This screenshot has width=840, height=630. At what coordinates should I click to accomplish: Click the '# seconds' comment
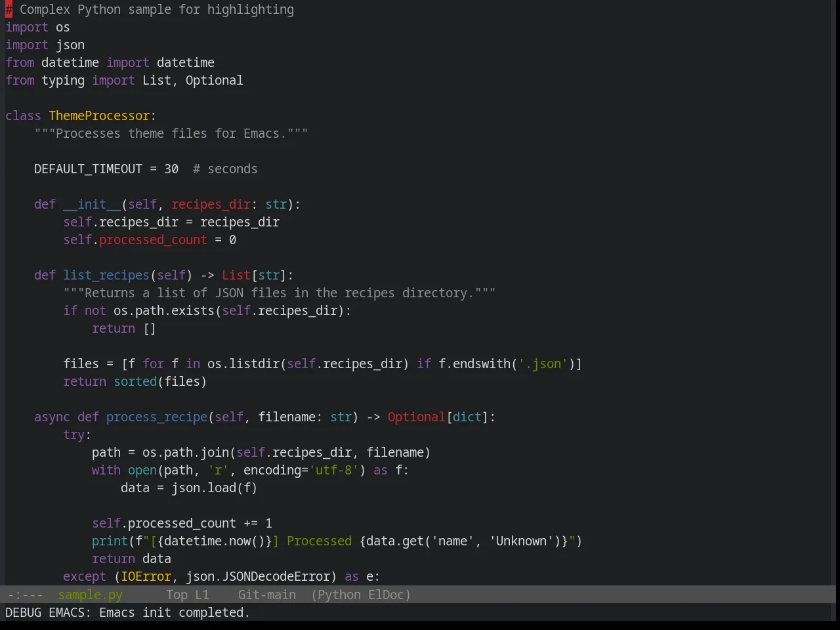[225, 169]
